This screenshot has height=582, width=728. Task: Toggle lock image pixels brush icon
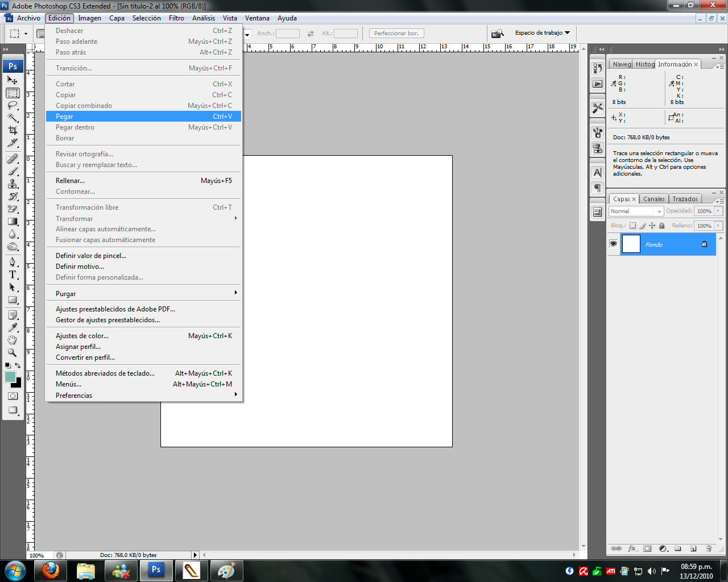point(643,226)
